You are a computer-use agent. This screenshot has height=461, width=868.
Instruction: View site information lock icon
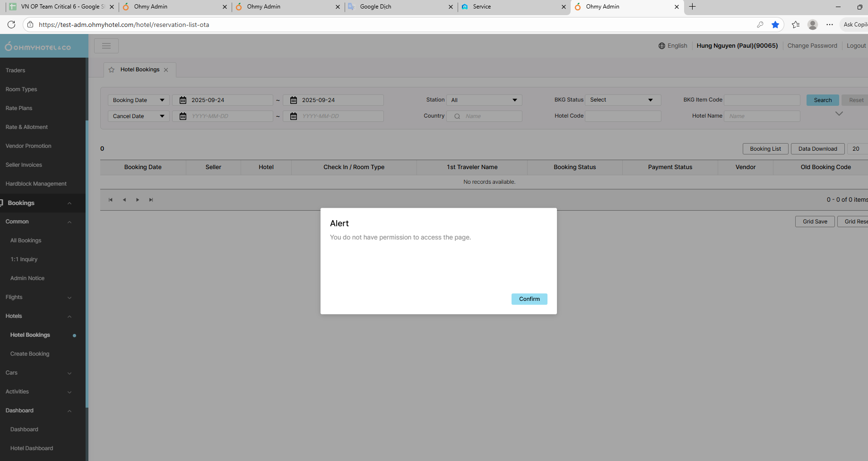coord(30,25)
